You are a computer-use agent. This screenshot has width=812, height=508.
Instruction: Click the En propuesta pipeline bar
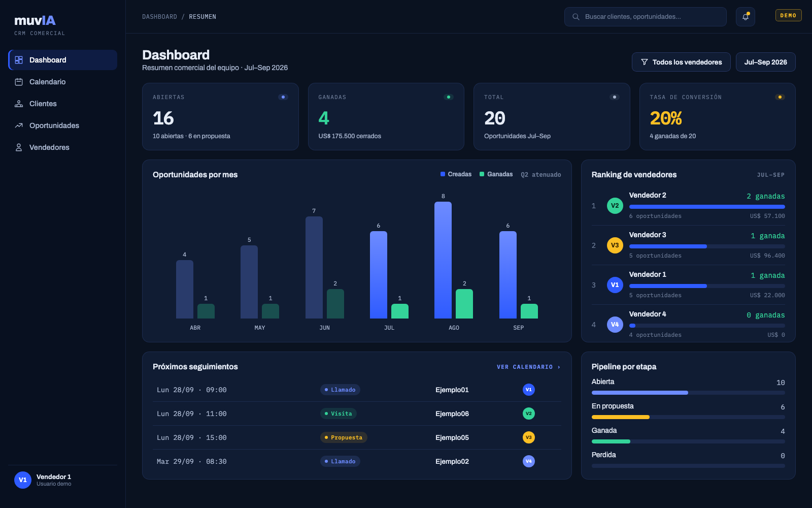[688, 417]
